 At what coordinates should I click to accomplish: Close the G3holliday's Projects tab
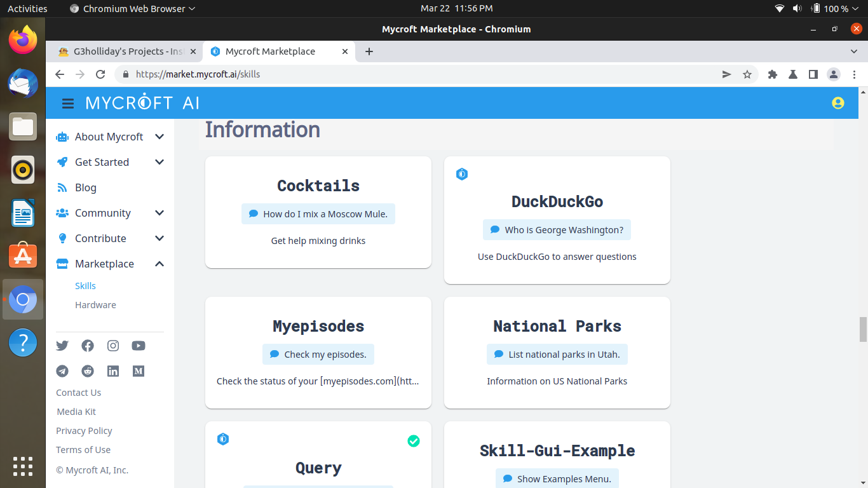193,51
